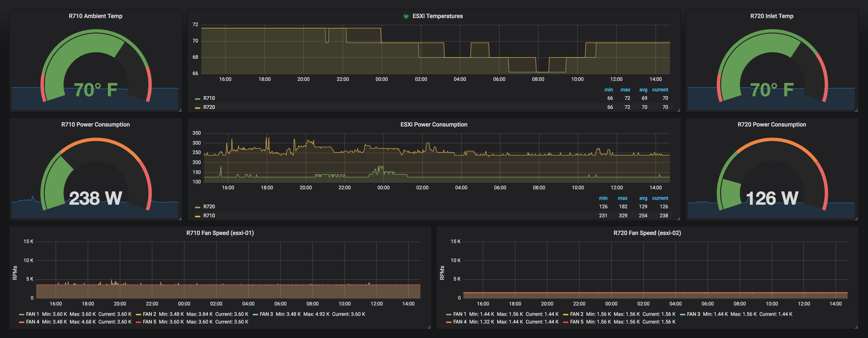This screenshot has height=338, width=868.
Task: Click the R710 Fan Speed (esxi-01) panel title
Action: pos(221,233)
